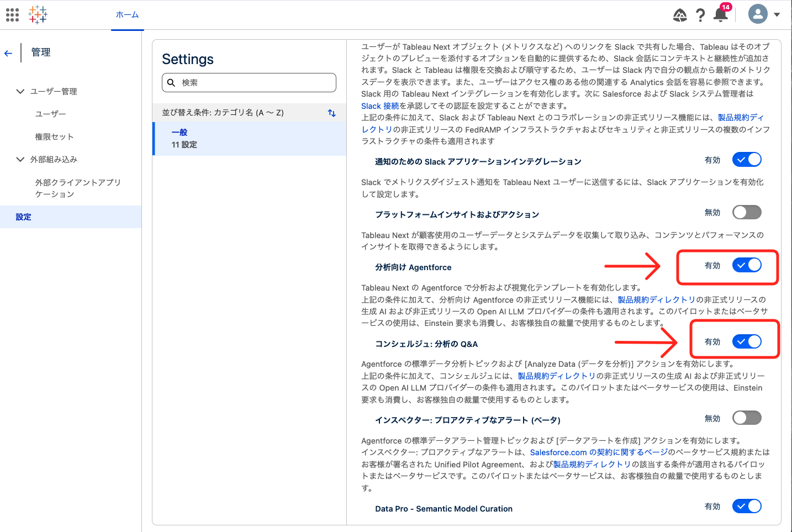Select the 一般 11 設定 category
792x532 pixels.
pyautogui.click(x=250, y=138)
